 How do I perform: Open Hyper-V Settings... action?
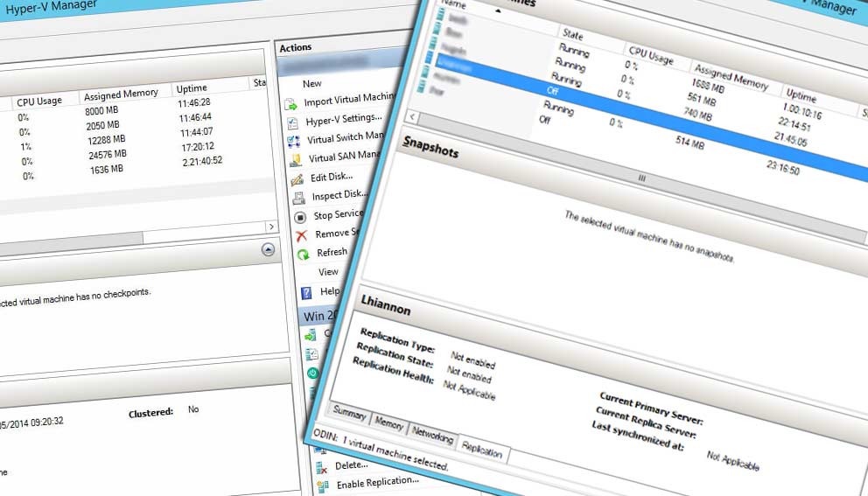pyautogui.click(x=344, y=119)
